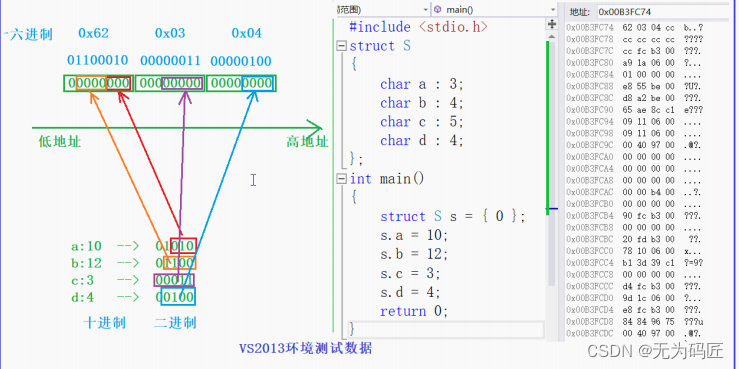Open the scope dropdown arrow left of main()
The height and width of the screenshot is (369, 739).
pyautogui.click(x=426, y=9)
